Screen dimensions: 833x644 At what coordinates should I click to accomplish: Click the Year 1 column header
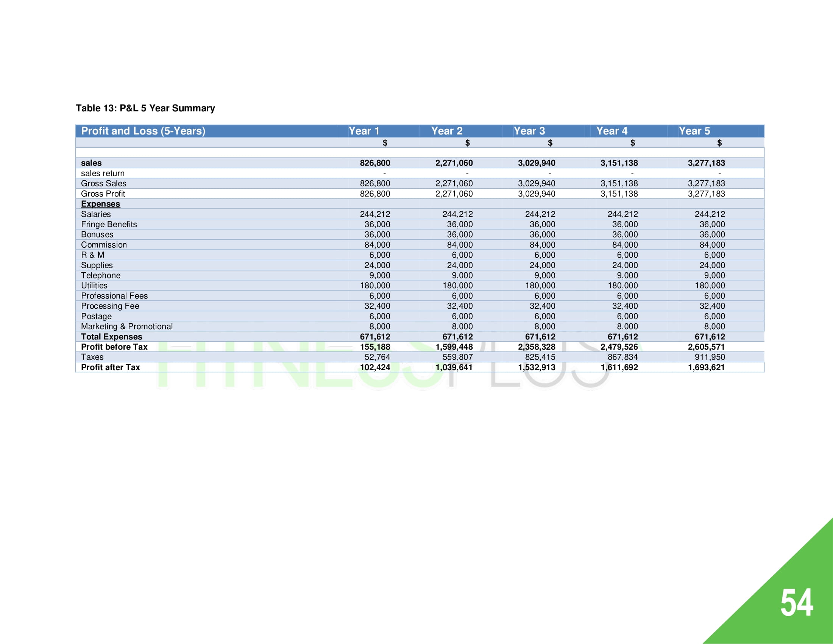[x=363, y=131]
